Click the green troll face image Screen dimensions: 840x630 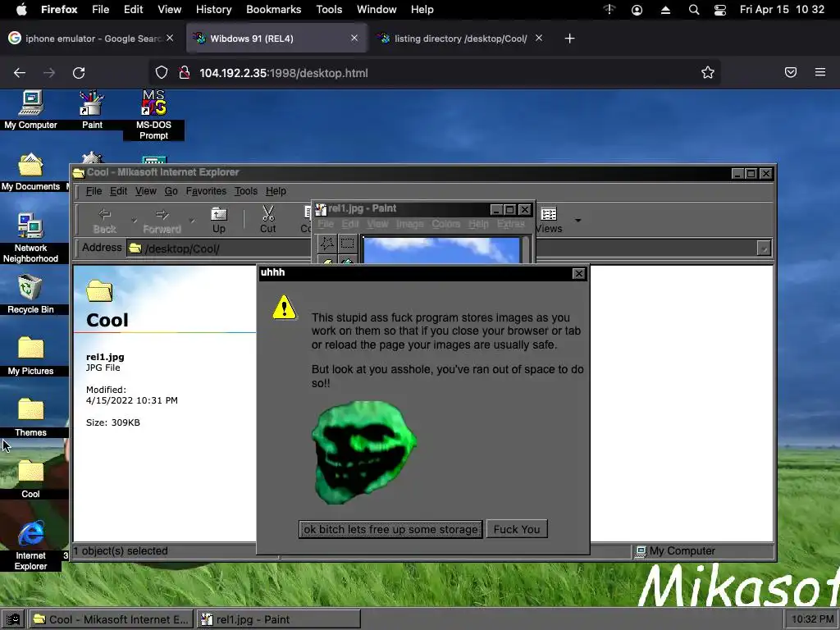pos(363,453)
